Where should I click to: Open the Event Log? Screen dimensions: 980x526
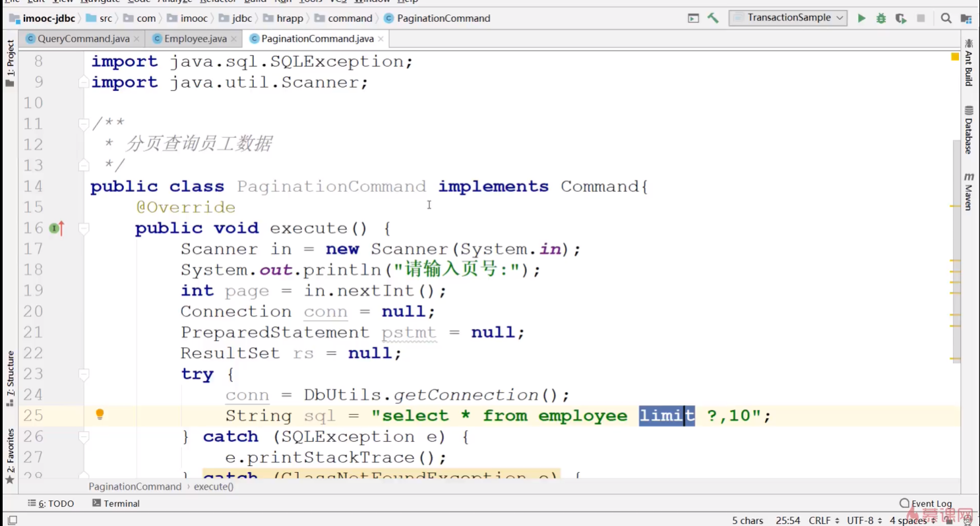tap(926, 504)
